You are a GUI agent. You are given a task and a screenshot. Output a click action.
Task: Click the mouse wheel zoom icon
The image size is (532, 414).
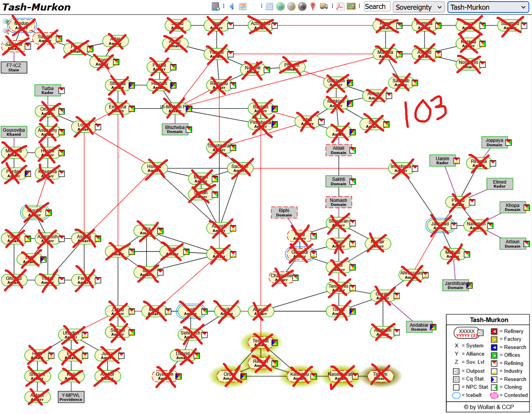[6, 41]
